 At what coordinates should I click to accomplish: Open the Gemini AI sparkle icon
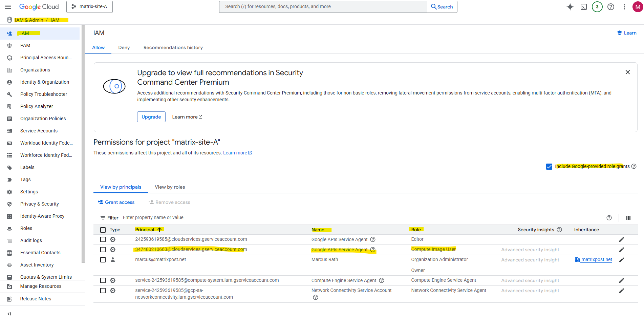pos(570,7)
